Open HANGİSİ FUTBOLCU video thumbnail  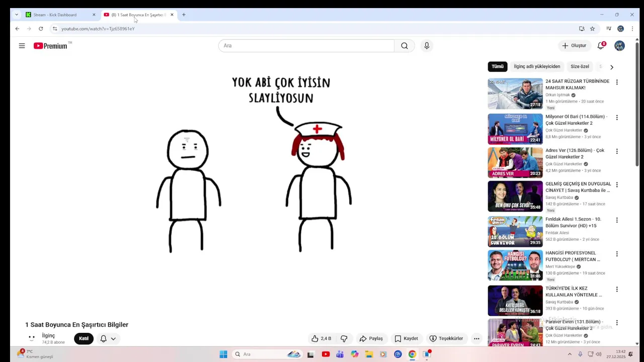[515, 265]
